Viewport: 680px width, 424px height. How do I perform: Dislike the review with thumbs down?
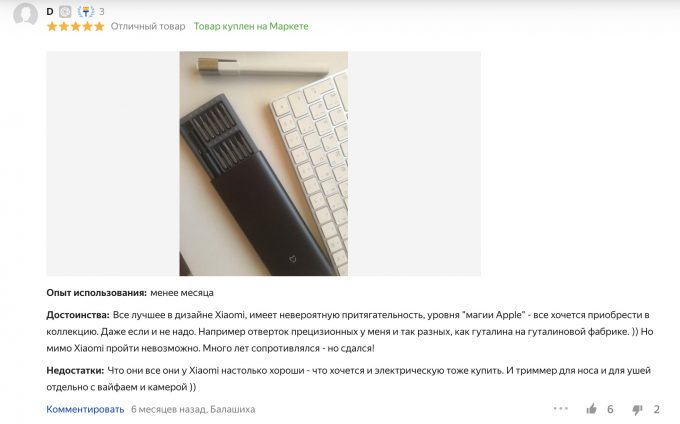(x=637, y=409)
